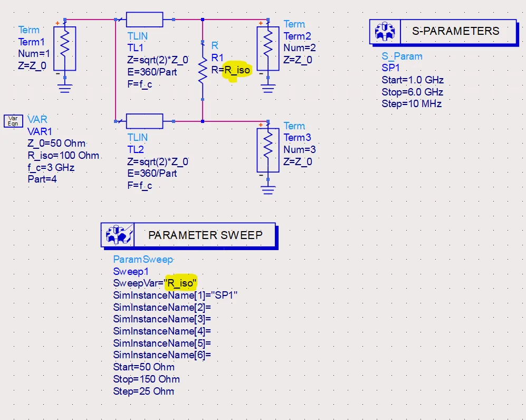Edit the R=R_iso resistor parameter
The width and height of the screenshot is (526, 420).
click(231, 70)
